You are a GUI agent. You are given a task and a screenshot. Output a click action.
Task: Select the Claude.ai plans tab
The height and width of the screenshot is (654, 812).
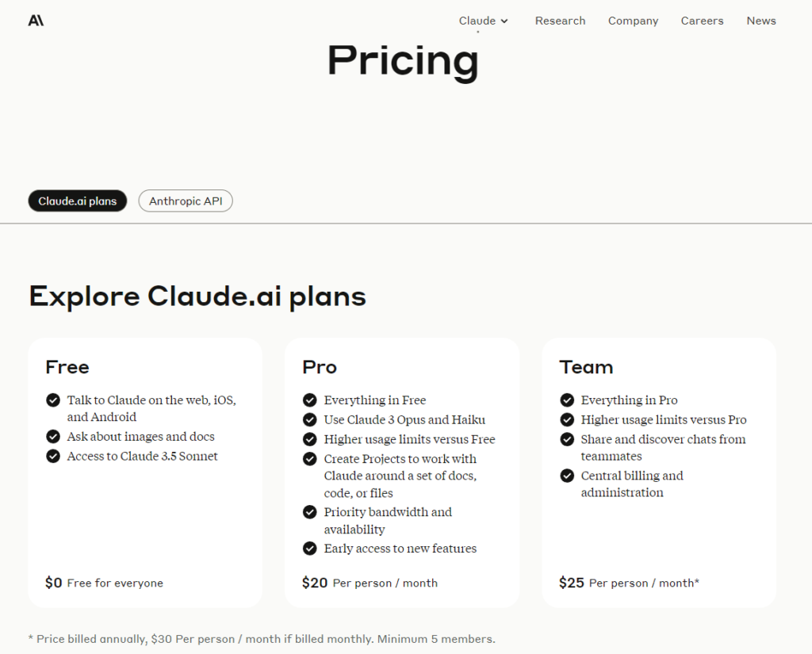[78, 201]
